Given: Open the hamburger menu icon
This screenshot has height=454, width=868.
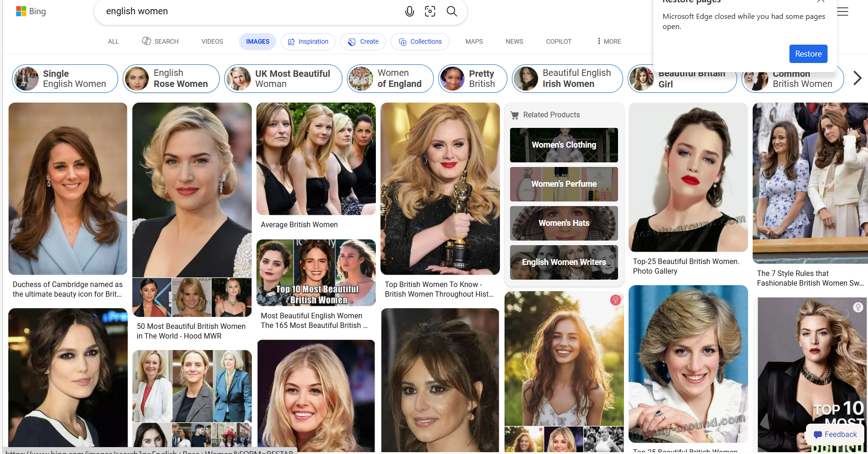Looking at the screenshot, I should point(843,12).
